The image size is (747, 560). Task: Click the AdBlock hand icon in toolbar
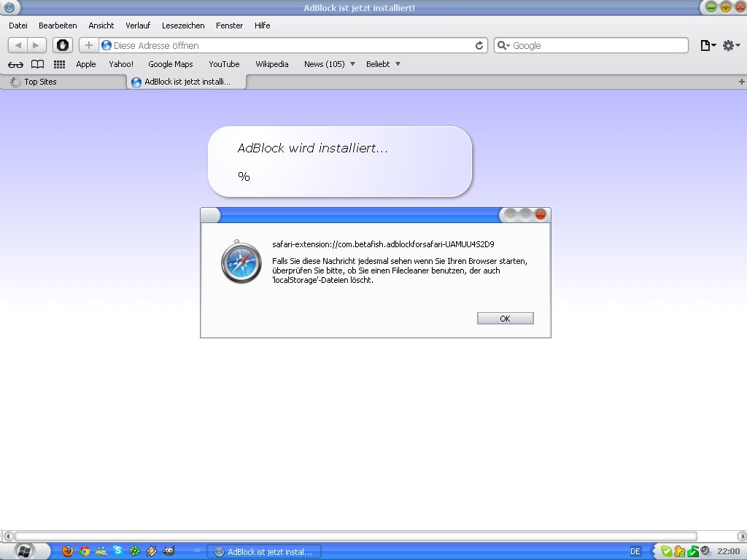(63, 45)
